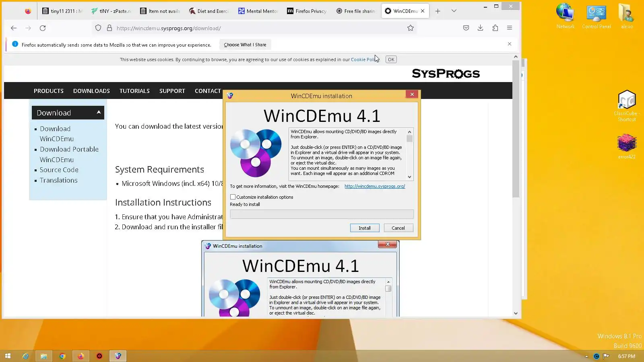Close the WinCDEmu browser tab

(423, 11)
